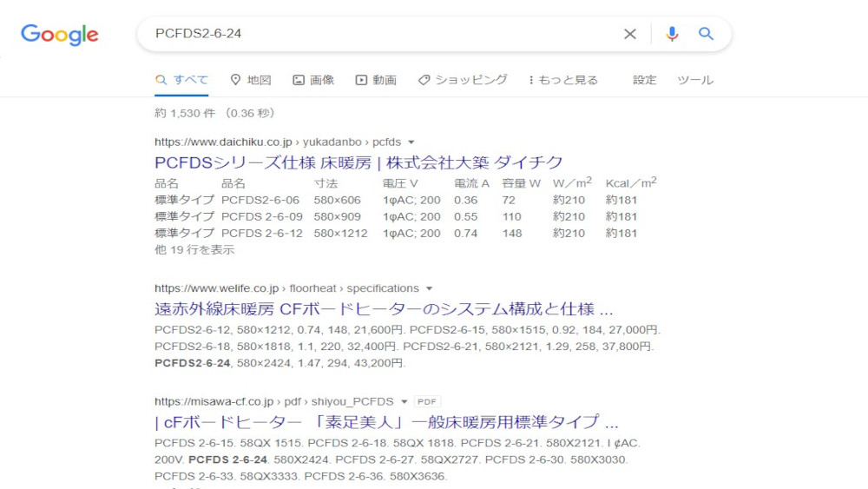This screenshot has height=489, width=868.
Task: Click capacity value 110 in table
Action: pyautogui.click(x=511, y=216)
